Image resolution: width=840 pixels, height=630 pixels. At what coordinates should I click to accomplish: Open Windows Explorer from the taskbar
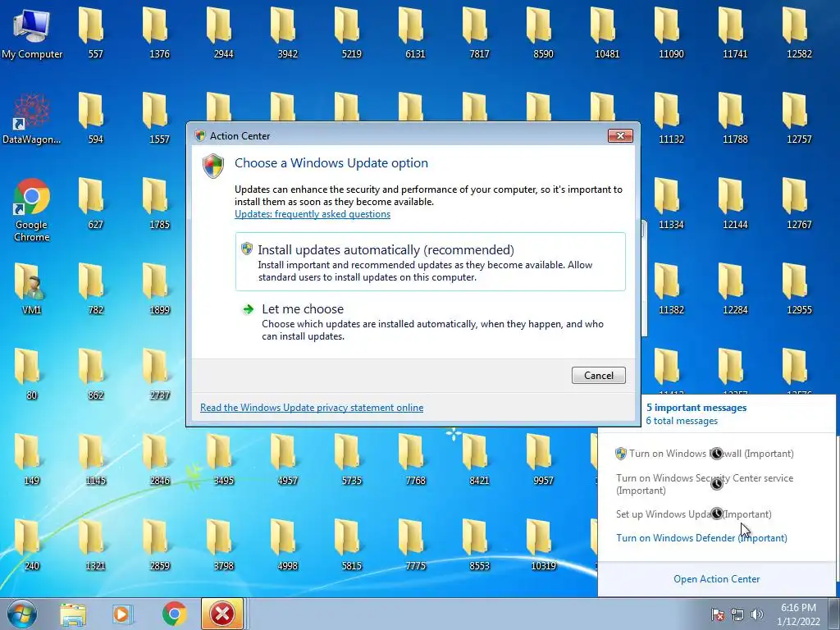pyautogui.click(x=73, y=614)
